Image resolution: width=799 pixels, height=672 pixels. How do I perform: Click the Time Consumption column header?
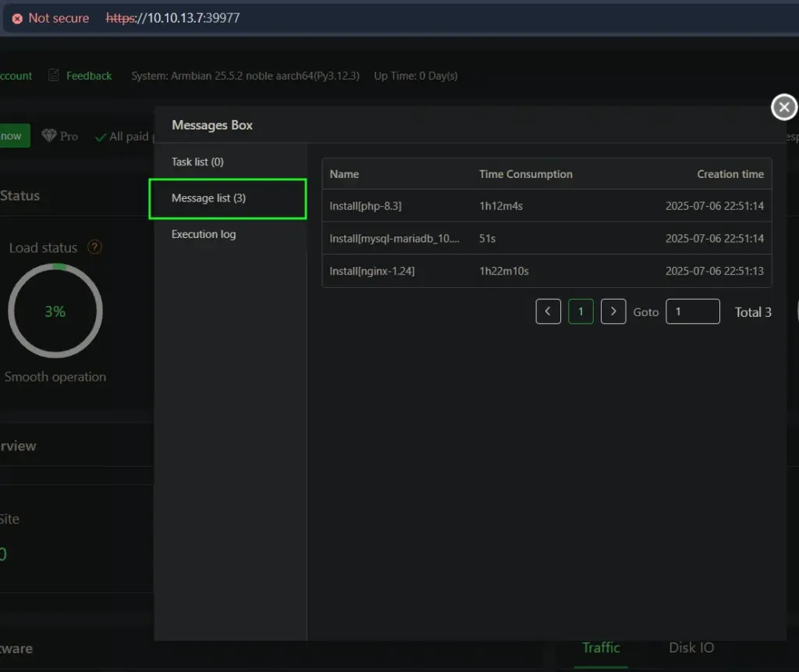525,174
